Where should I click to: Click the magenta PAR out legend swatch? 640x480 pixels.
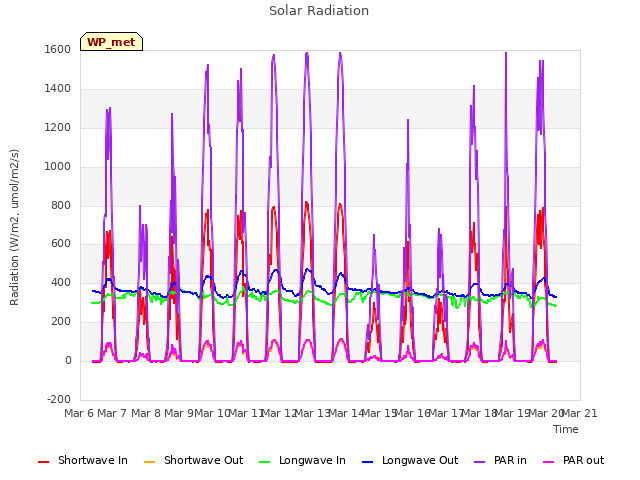tap(549, 462)
